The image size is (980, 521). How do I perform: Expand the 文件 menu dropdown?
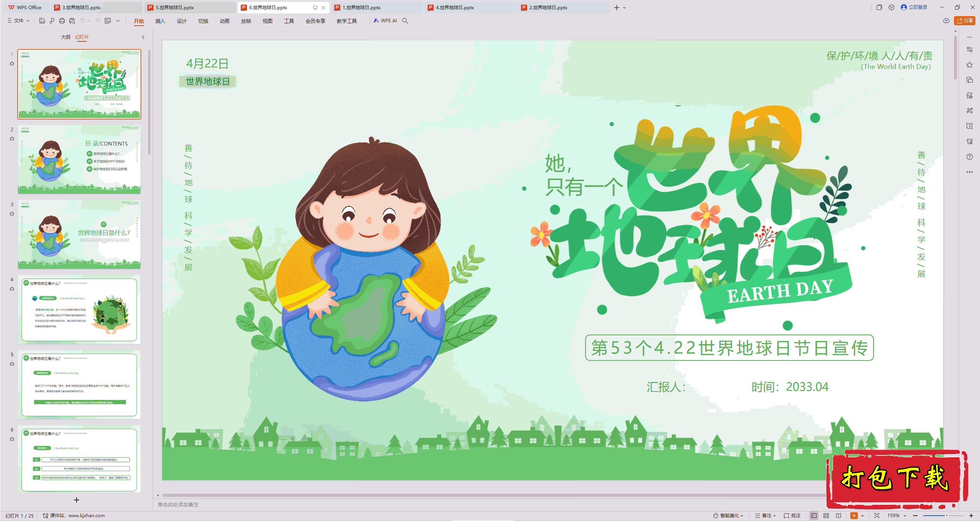coord(19,21)
